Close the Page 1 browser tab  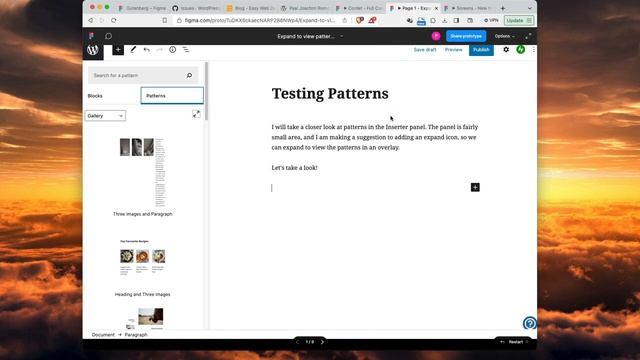[x=436, y=8]
